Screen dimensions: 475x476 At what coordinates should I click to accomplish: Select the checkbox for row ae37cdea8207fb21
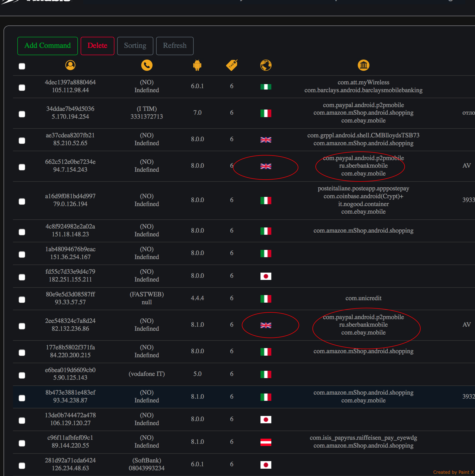(x=22, y=140)
